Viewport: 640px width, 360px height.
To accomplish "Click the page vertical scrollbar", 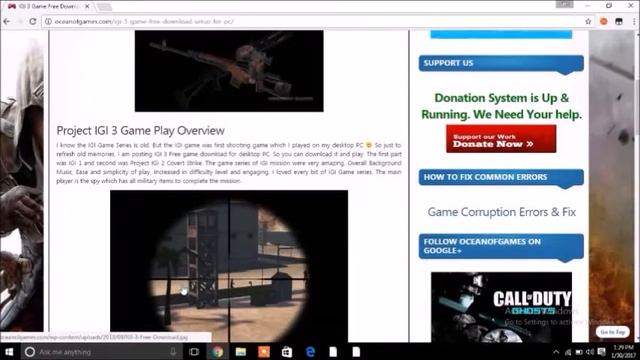I will 637,186.
